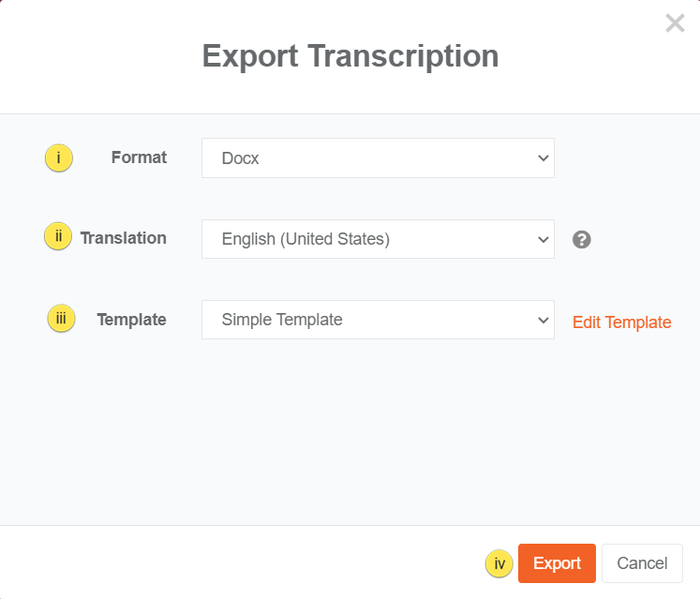700x599 pixels.
Task: Close the Export Transcription dialog with X
Action: [675, 23]
